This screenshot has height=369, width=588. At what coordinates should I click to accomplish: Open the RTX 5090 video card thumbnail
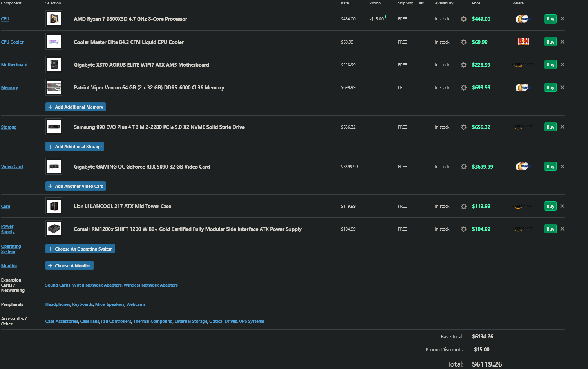[54, 167]
